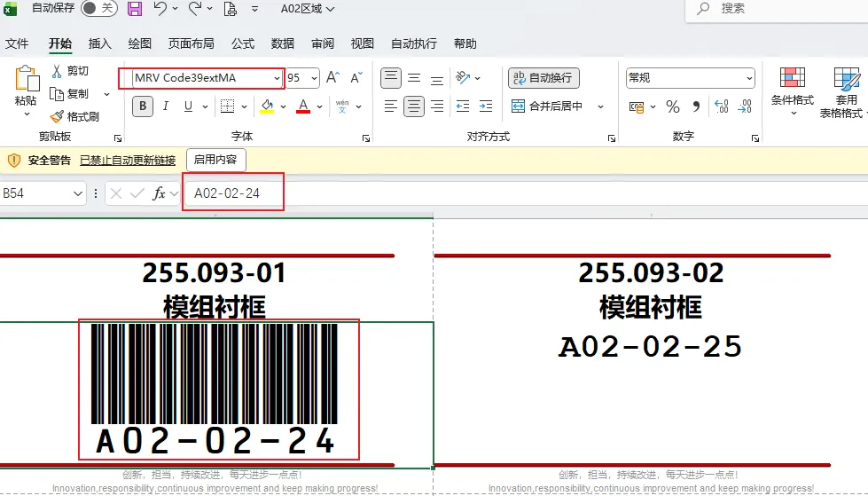This screenshot has width=868, height=496.
Task: Click the Save icon in title bar
Action: [x=135, y=8]
